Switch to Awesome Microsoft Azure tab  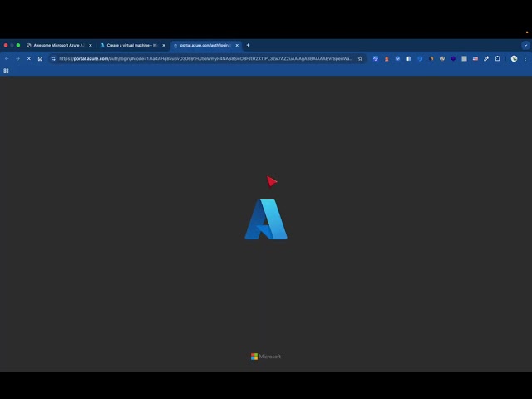point(59,45)
